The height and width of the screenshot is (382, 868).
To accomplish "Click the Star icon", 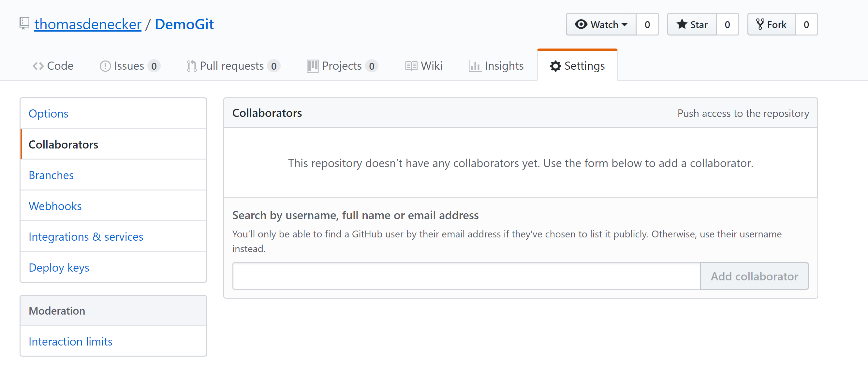I will [682, 24].
